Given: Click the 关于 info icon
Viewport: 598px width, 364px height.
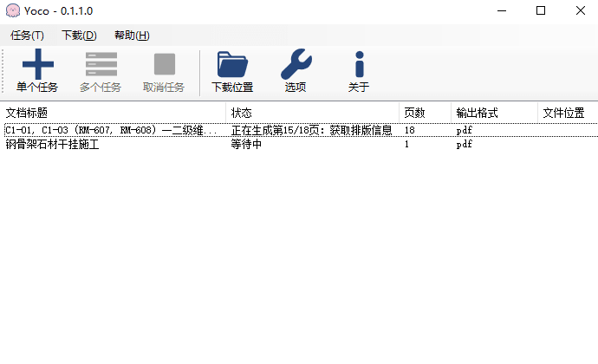Looking at the screenshot, I should [359, 65].
